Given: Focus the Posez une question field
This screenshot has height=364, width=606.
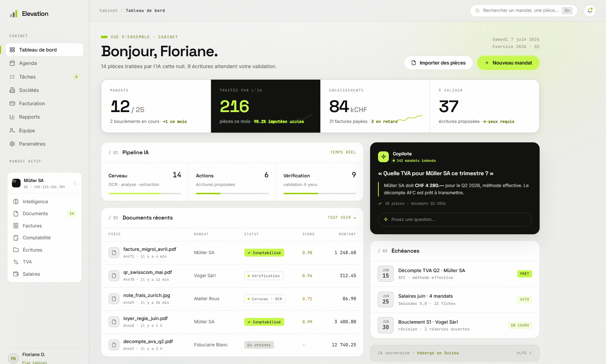Looking at the screenshot, I should (x=454, y=219).
